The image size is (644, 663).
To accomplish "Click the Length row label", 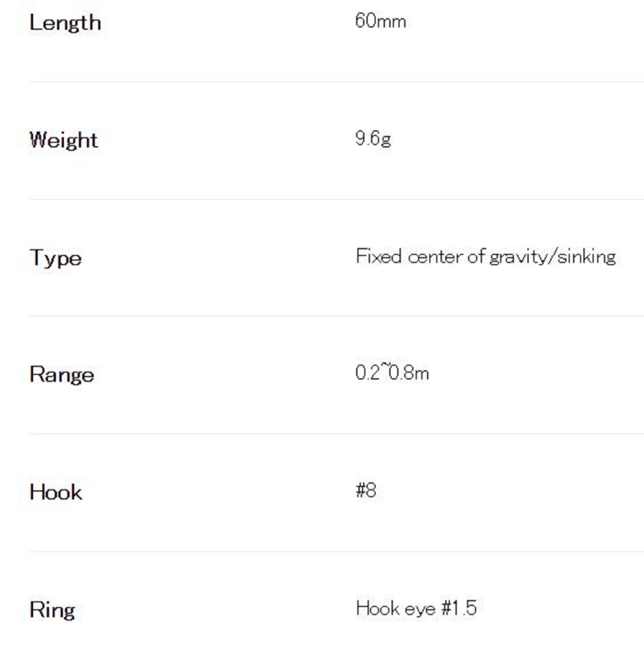I will (x=65, y=23).
